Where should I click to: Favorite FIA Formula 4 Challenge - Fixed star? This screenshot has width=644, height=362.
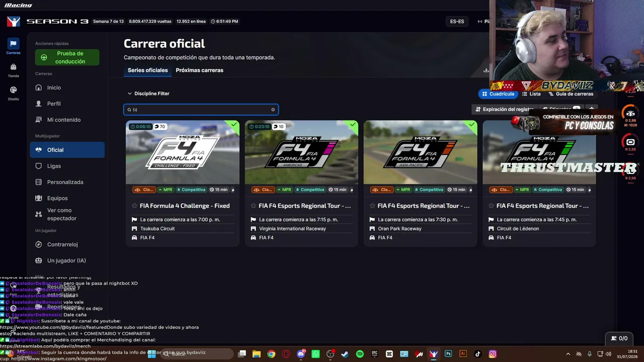click(x=134, y=206)
